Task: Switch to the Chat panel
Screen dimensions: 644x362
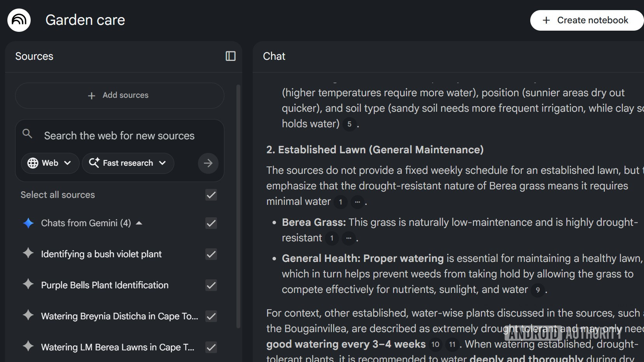Action: point(274,56)
